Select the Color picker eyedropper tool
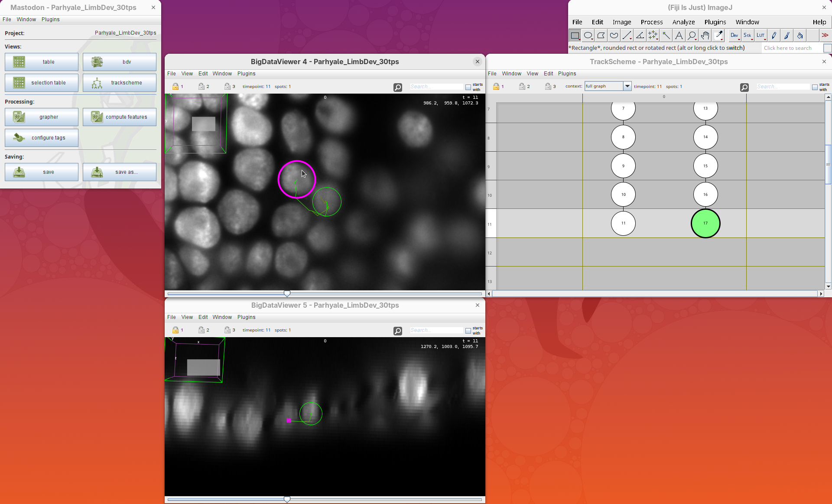The height and width of the screenshot is (504, 832). tap(718, 36)
